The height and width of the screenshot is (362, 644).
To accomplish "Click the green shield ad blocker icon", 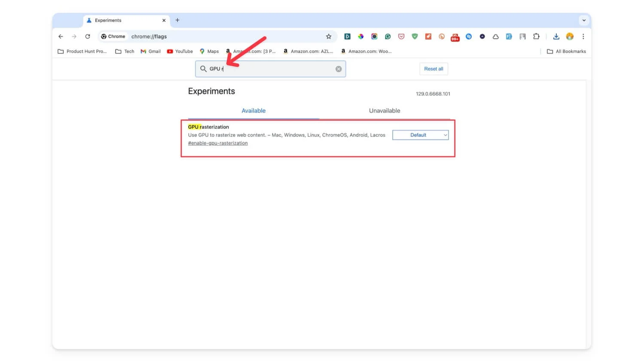I will click(415, 37).
